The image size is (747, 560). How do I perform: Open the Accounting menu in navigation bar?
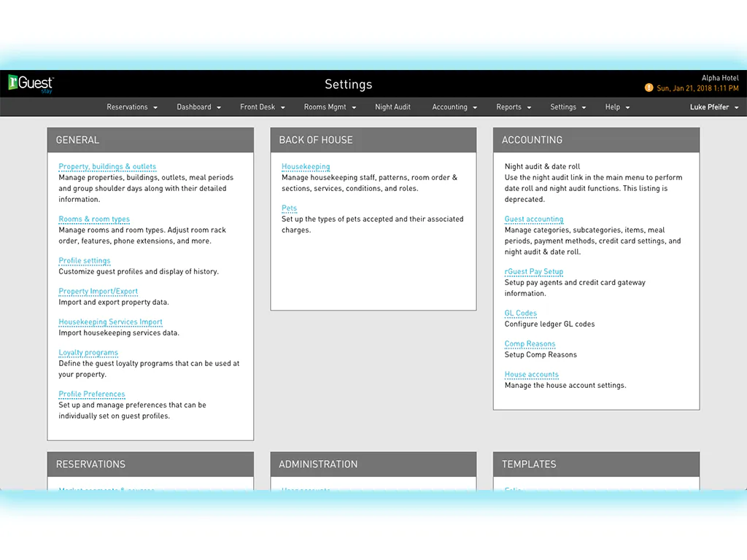(454, 107)
